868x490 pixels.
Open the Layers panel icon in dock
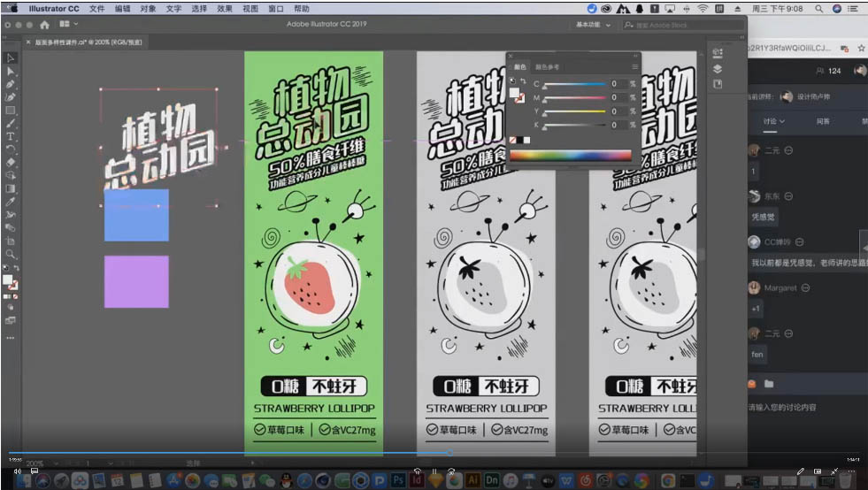718,69
